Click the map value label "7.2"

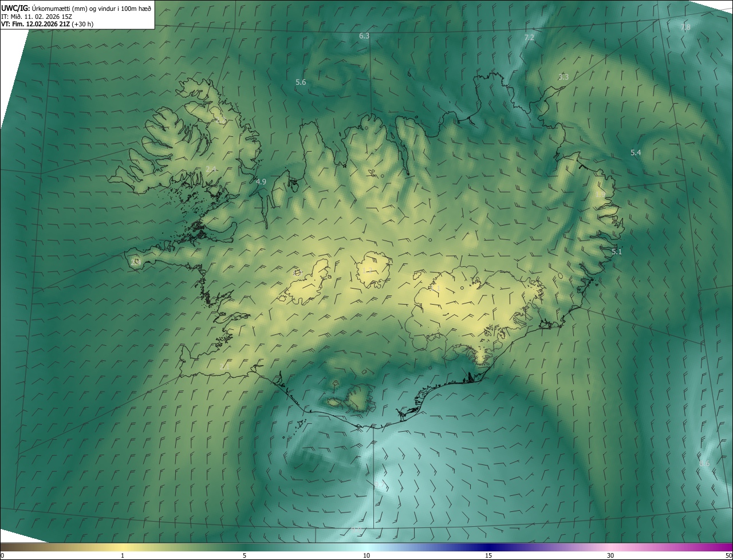(x=529, y=37)
